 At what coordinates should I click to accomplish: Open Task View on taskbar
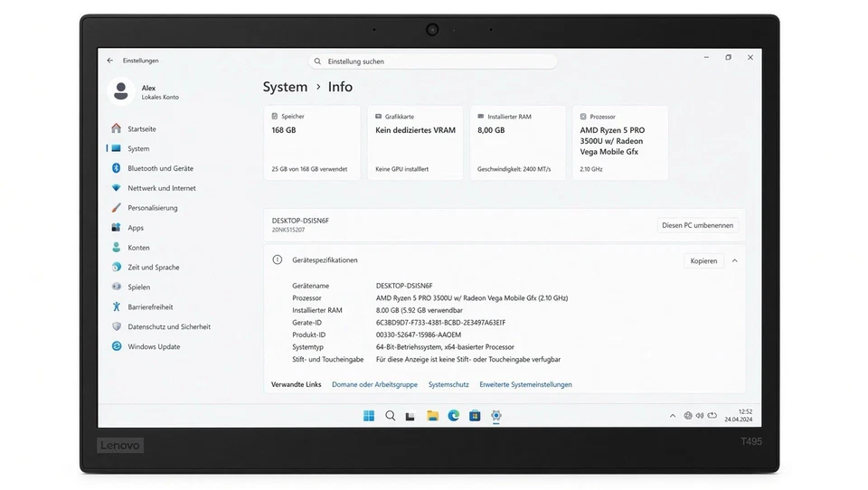point(410,417)
